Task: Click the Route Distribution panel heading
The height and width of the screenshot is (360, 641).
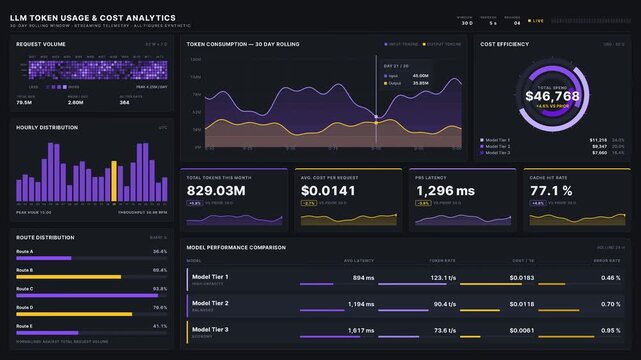Action: [x=45, y=237]
